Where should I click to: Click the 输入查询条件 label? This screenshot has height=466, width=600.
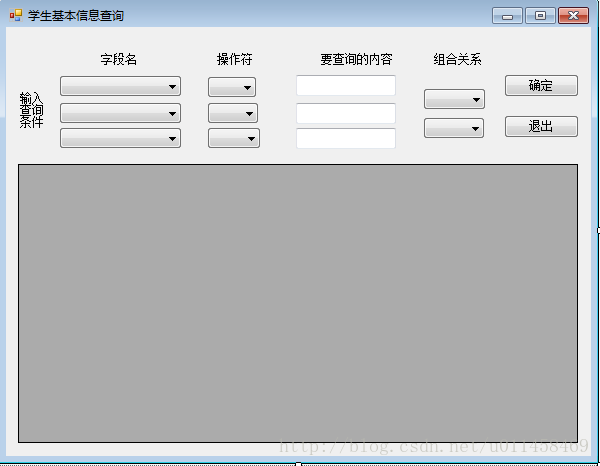click(x=31, y=110)
